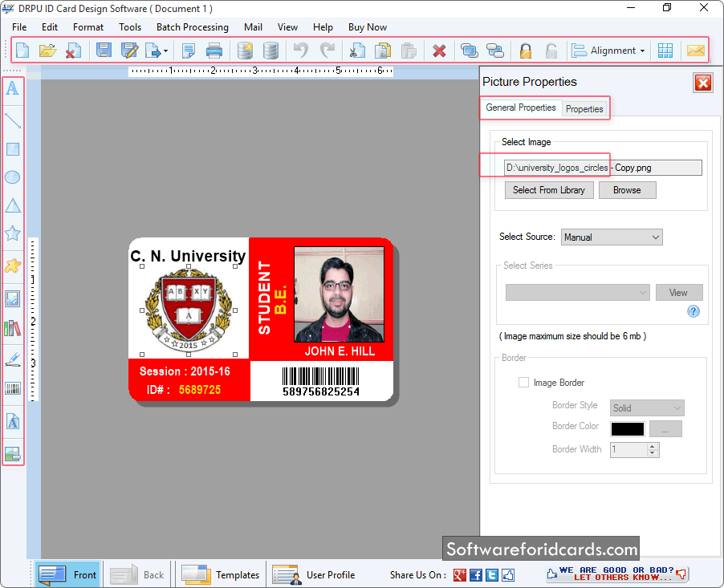The height and width of the screenshot is (588, 724).
Task: Open a file with the folder icon
Action: [x=47, y=50]
